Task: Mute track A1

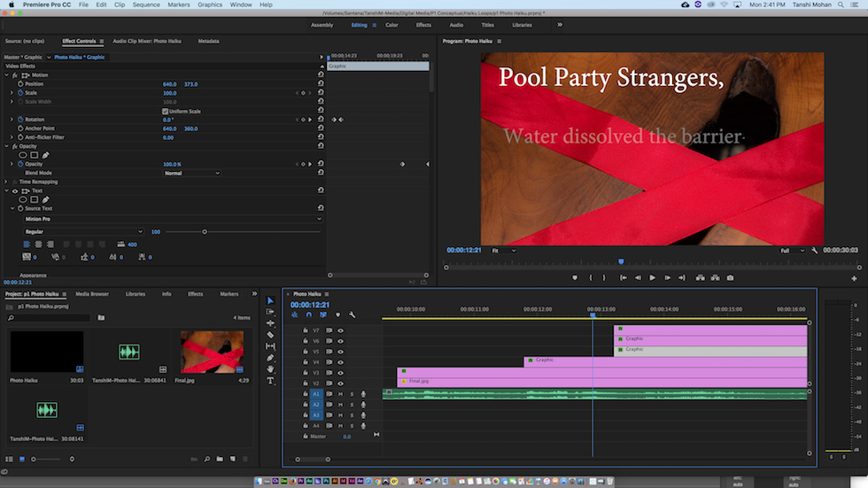Action: [x=340, y=394]
